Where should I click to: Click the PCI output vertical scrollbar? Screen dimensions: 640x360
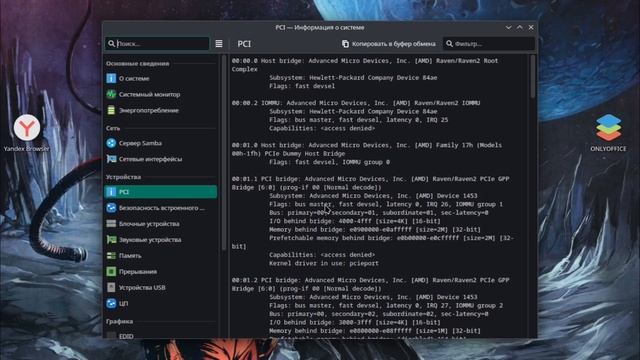tap(532, 77)
